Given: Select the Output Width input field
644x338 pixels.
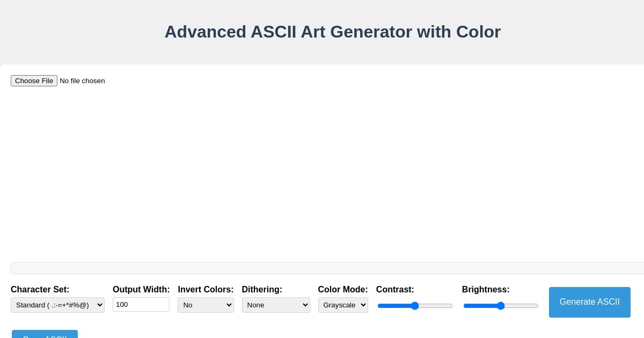Looking at the screenshot, I should click(141, 304).
